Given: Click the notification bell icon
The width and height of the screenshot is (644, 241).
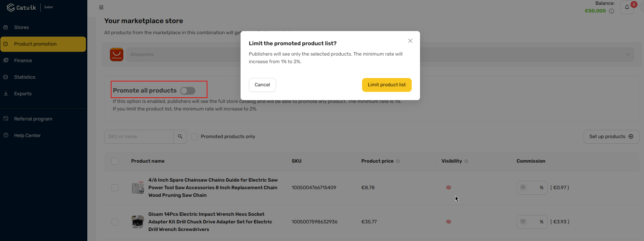Looking at the screenshot, I should pos(627,7).
